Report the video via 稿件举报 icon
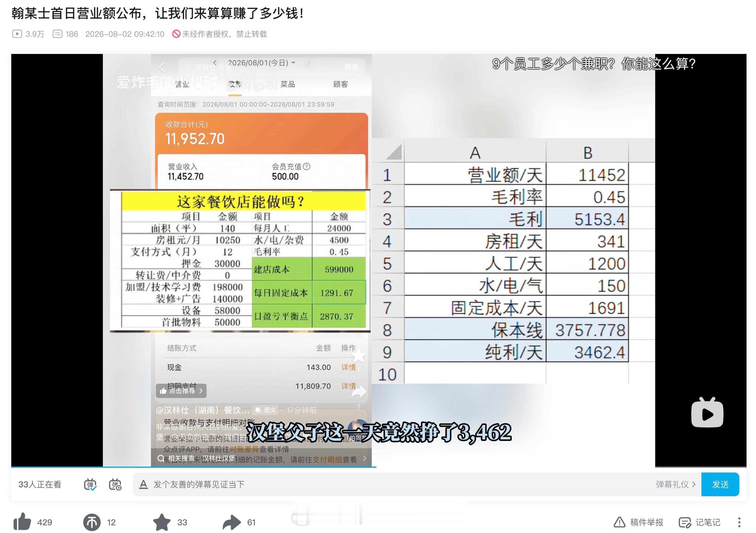 click(619, 522)
